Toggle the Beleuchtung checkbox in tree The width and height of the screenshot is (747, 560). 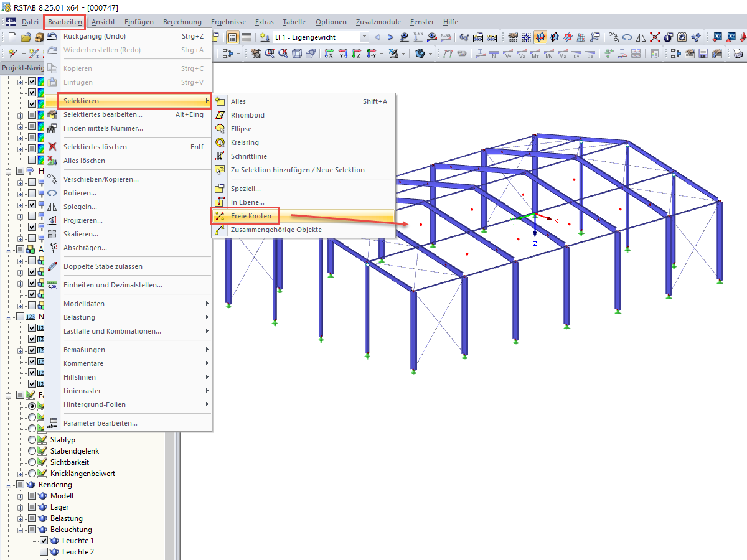[32, 530]
